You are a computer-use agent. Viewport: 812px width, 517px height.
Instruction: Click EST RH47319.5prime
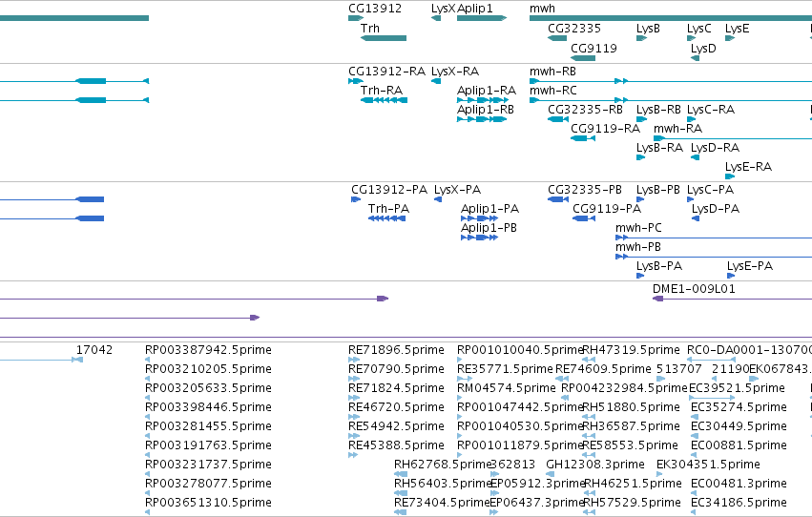point(632,350)
